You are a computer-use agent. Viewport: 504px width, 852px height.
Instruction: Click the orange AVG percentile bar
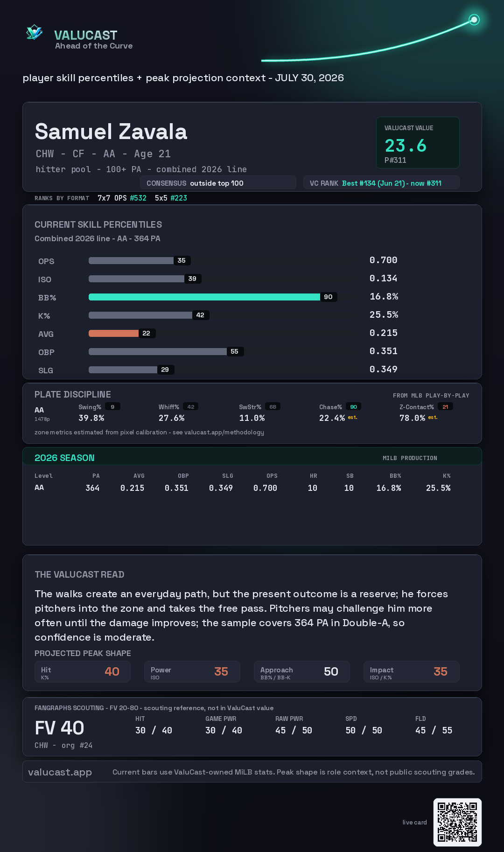tap(113, 333)
